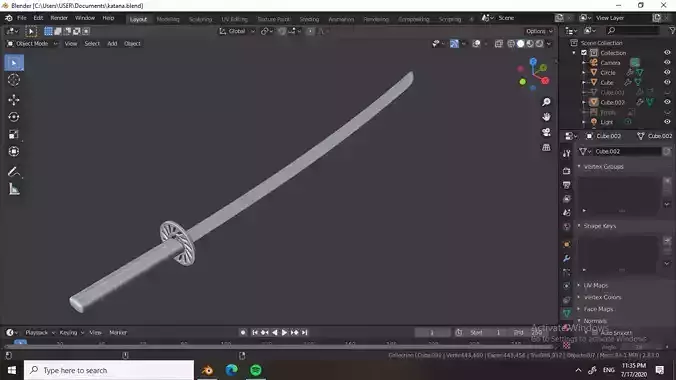Screen dimensions: 676x380
Task: Jump to the timeline end frame button
Action: tap(305, 333)
